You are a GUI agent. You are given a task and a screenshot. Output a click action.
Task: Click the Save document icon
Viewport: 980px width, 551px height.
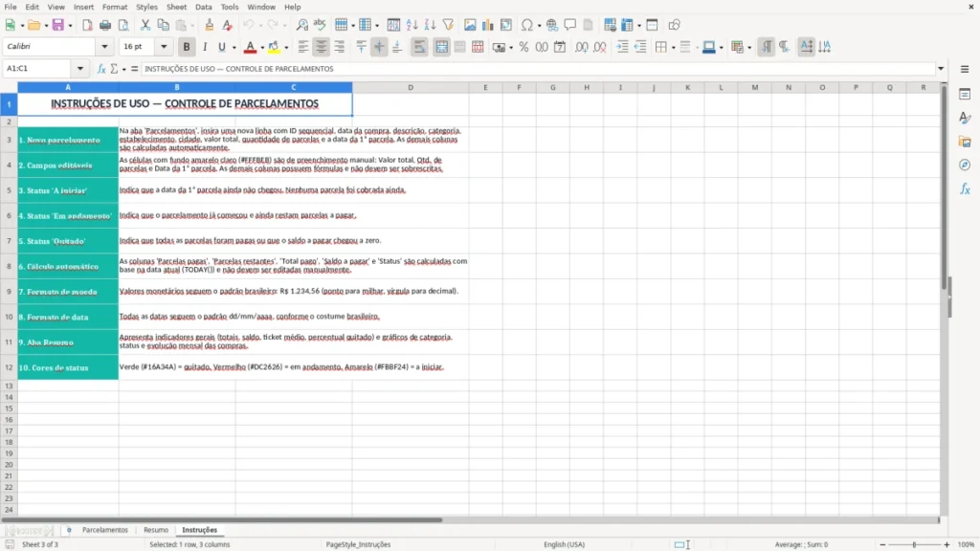pyautogui.click(x=58, y=25)
